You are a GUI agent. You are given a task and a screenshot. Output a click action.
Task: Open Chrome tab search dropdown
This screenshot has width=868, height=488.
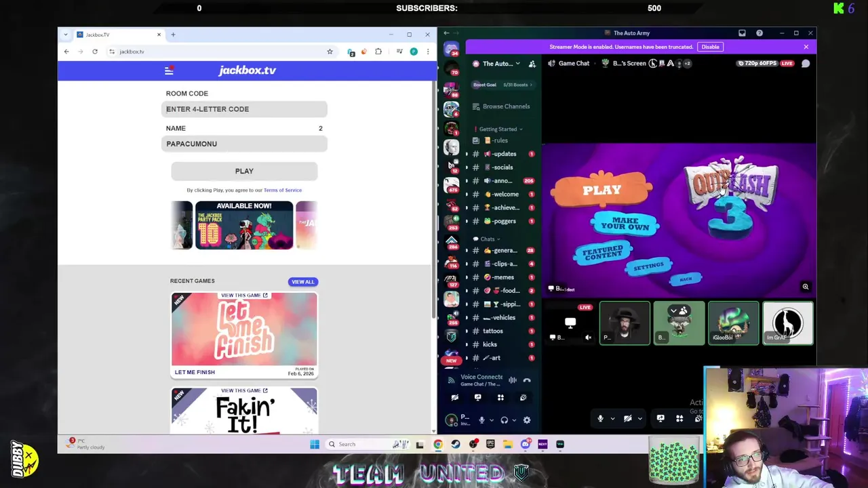[66, 35]
